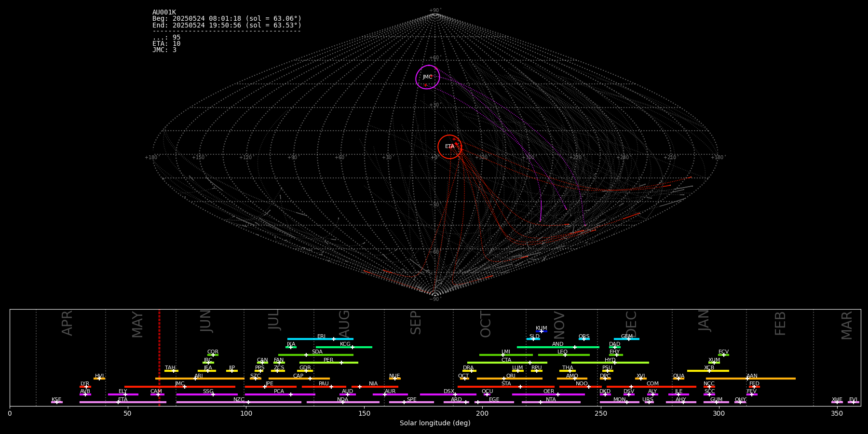Viewport: 868px width, 434px height.
Task: Click the 'Solar longitude (deg)' axis label
Action: tap(435, 423)
